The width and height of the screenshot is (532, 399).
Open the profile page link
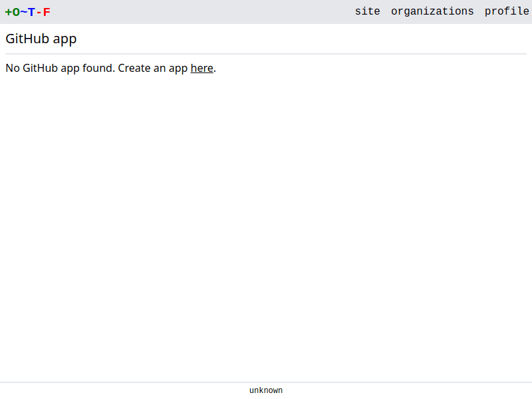click(507, 11)
